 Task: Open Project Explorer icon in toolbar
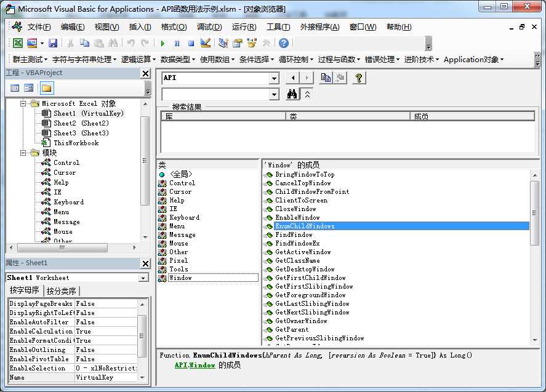[x=223, y=43]
